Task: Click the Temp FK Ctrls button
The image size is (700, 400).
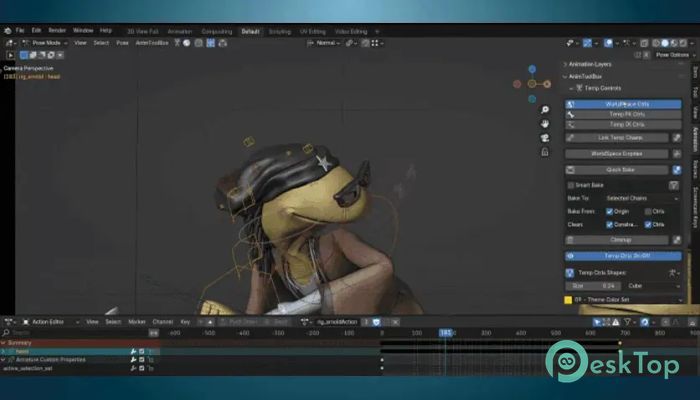Action: coord(623,114)
